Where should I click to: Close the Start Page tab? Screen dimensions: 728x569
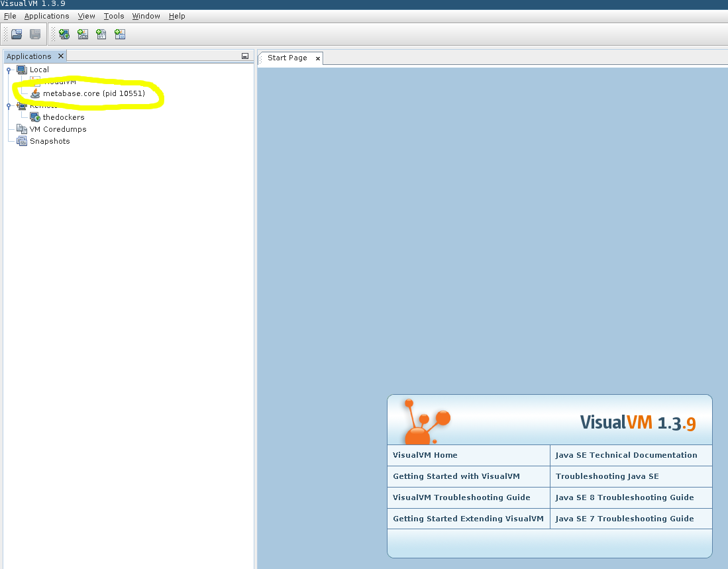point(318,58)
